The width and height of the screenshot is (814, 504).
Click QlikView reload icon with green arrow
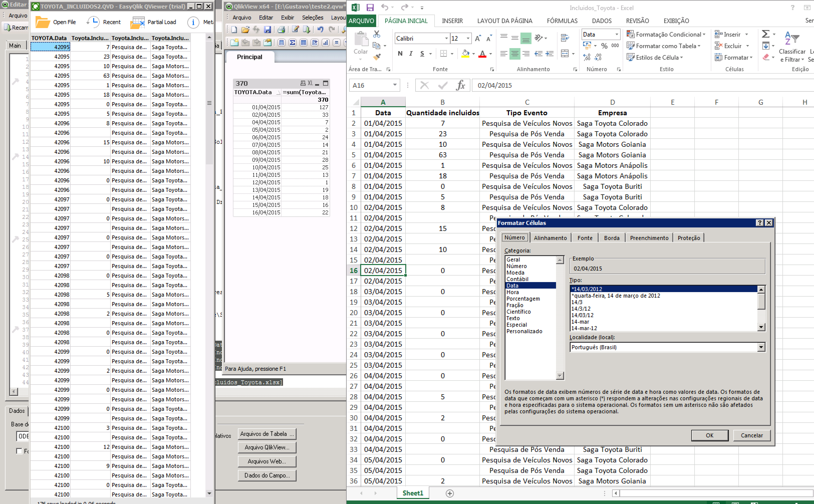coord(306,30)
